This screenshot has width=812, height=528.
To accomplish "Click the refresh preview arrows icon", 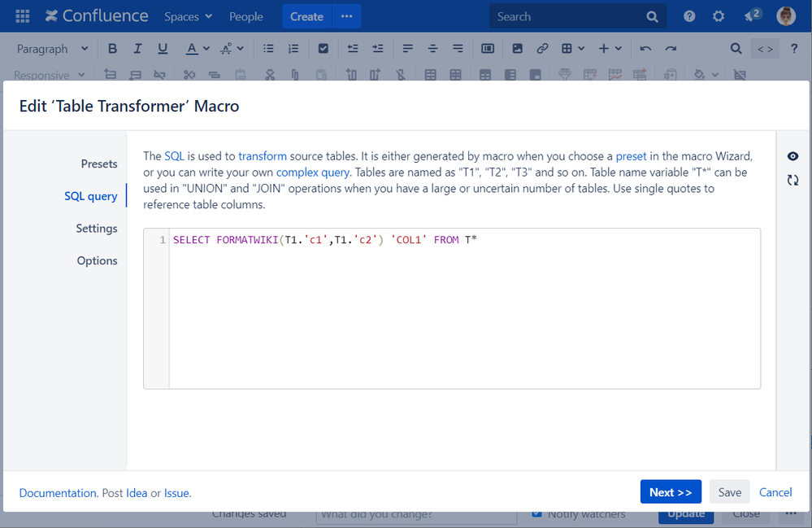I will (x=792, y=180).
